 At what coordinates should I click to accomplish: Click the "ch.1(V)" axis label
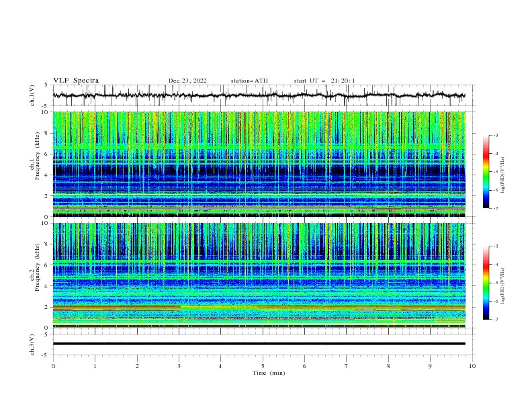(32, 95)
